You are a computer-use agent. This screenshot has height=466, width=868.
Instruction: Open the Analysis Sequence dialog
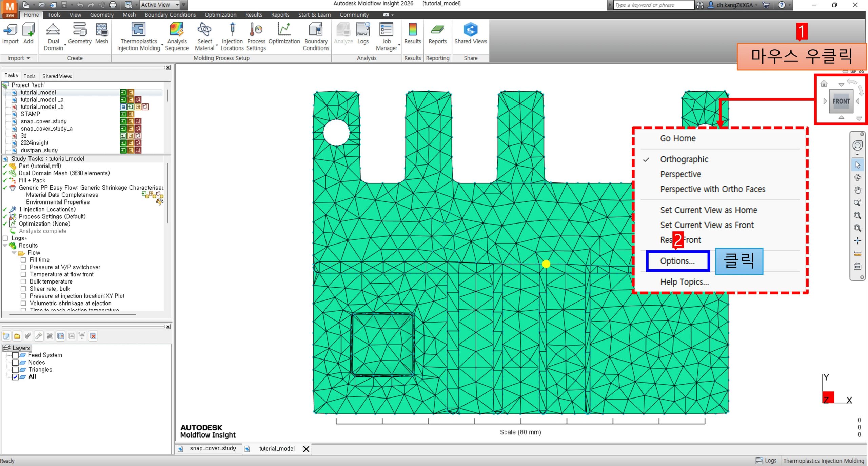[177, 37]
